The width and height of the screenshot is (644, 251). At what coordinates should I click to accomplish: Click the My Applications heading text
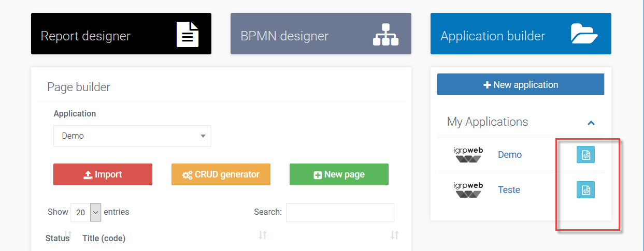488,122
